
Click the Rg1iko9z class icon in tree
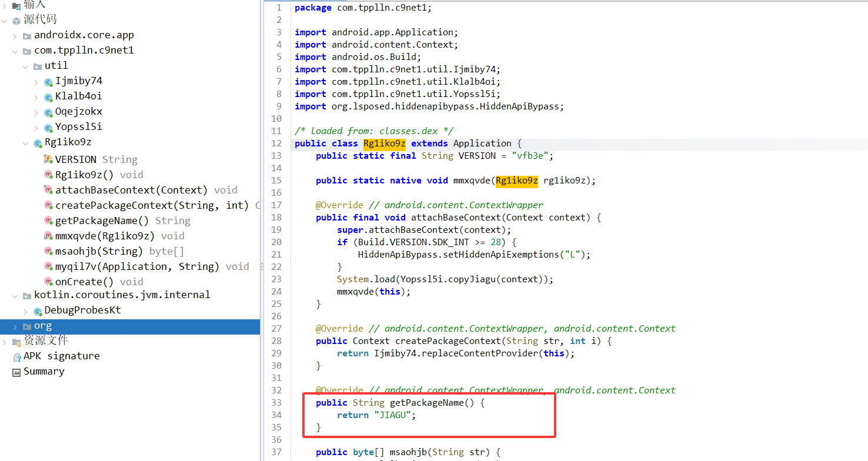click(38, 142)
